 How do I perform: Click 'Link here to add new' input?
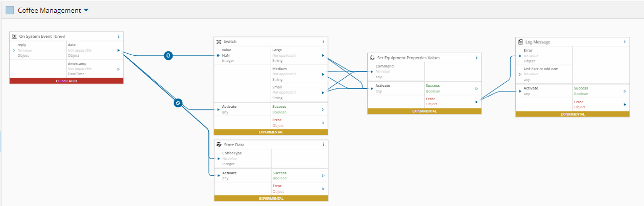pos(540,68)
